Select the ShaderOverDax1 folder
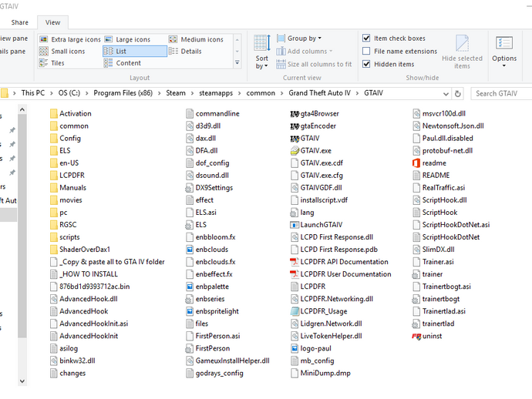This screenshot has height=399, width=532. point(80,250)
